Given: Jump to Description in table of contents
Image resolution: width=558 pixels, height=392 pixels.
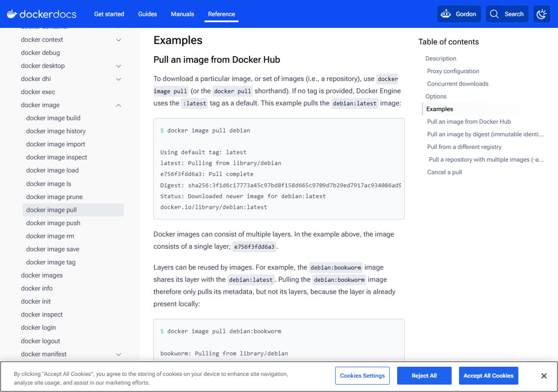Looking at the screenshot, I should pos(441,59).
